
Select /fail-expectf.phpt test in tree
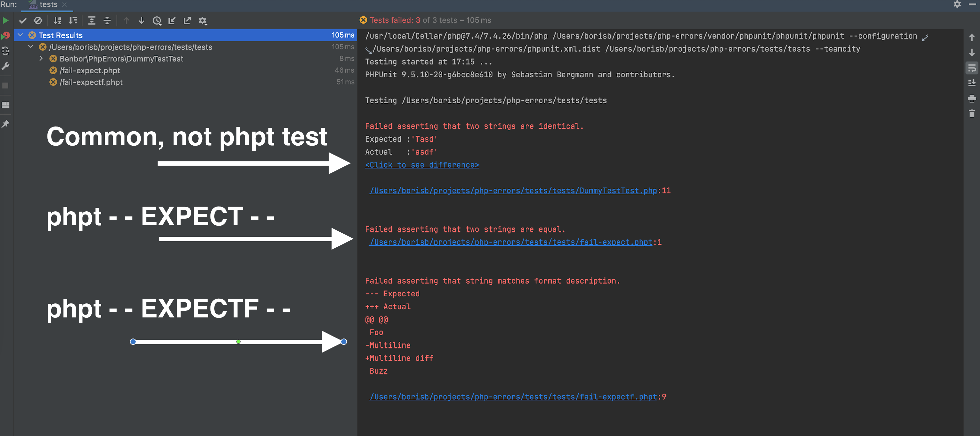pos(91,82)
